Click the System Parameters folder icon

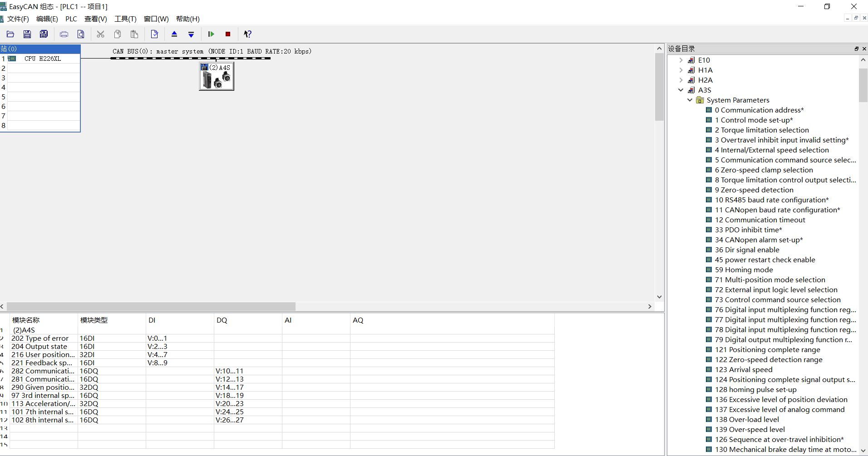[700, 100]
